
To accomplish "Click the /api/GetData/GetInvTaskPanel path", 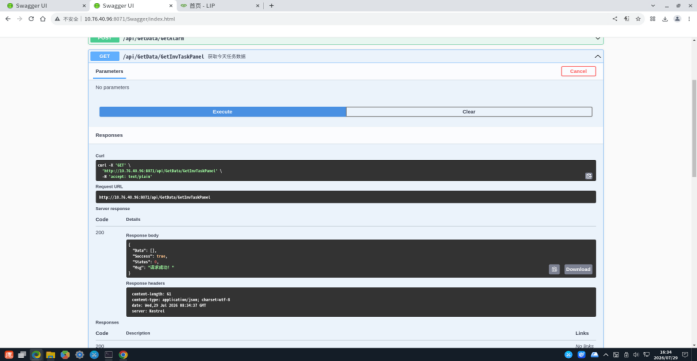I will click(164, 56).
